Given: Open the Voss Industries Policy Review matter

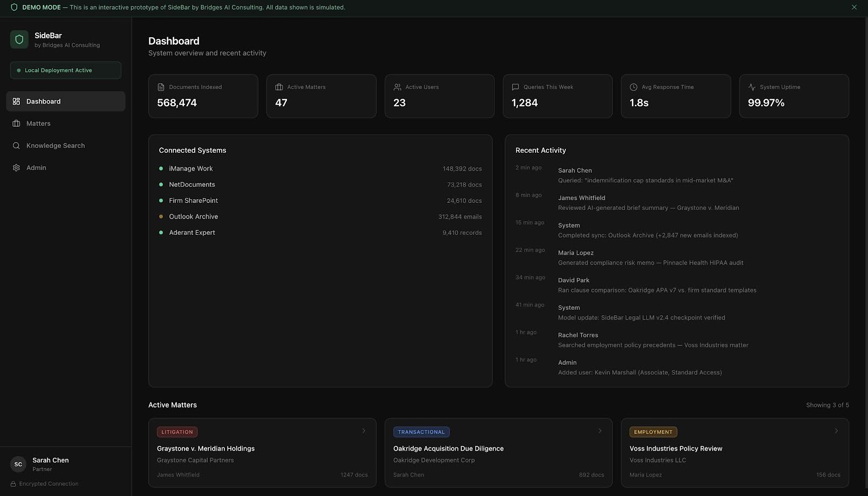Looking at the screenshot, I should (735, 453).
